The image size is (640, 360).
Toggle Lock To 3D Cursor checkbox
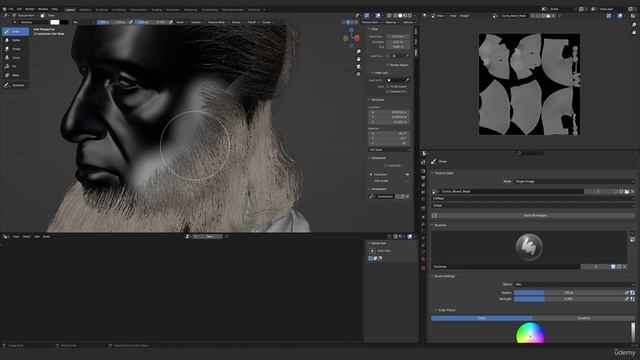click(x=387, y=87)
